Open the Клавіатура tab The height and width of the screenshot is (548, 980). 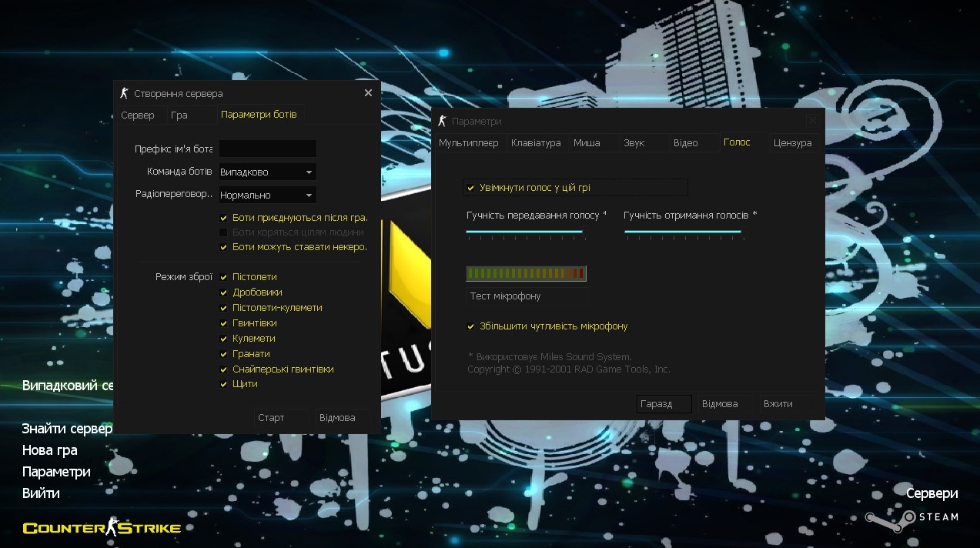click(x=537, y=143)
